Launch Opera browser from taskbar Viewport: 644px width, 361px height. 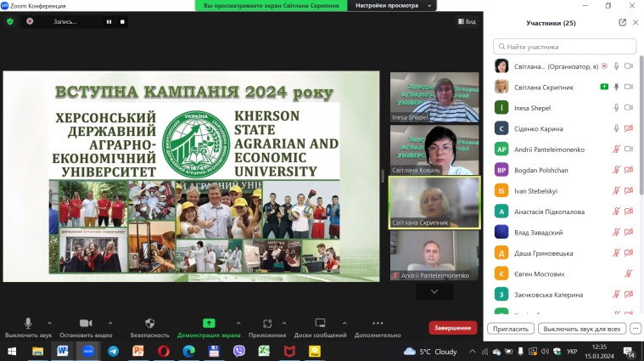tap(164, 351)
